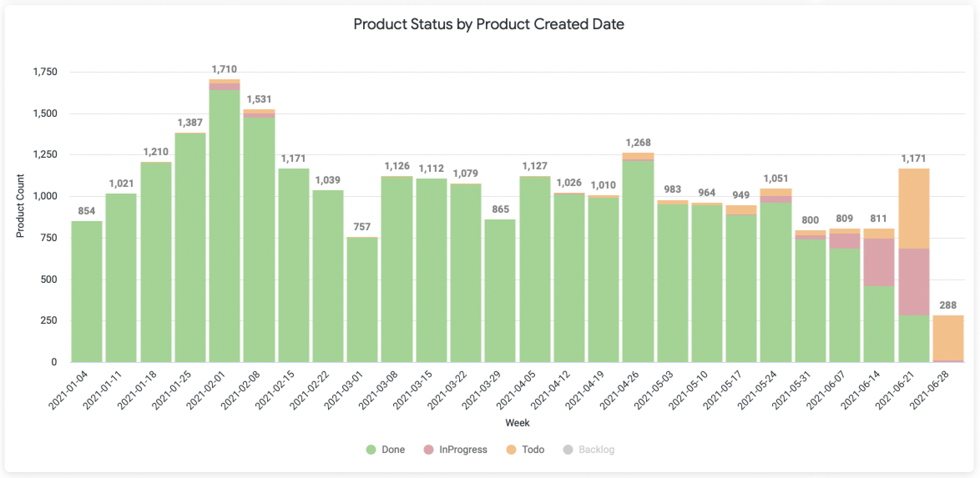Click the orange Todo legend circle

(x=511, y=450)
